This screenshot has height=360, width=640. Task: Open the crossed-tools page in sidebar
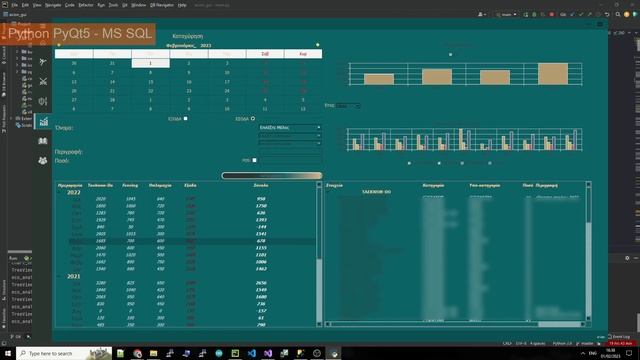43,82
